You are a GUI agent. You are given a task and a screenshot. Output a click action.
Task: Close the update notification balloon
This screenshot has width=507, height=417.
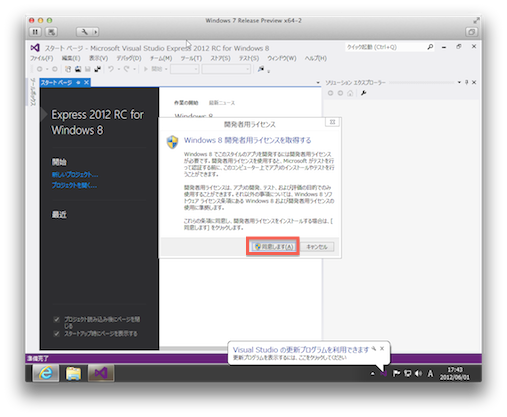click(382, 348)
